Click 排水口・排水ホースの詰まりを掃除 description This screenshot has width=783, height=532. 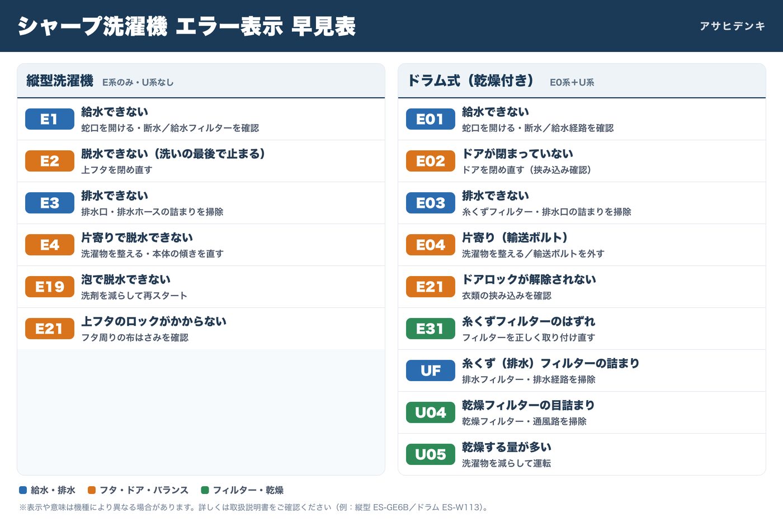click(x=152, y=212)
